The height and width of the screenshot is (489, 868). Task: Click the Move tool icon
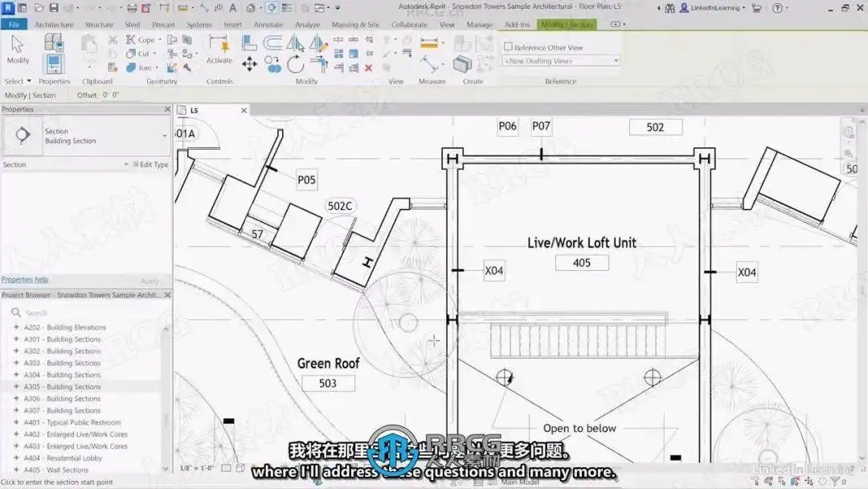click(x=250, y=65)
